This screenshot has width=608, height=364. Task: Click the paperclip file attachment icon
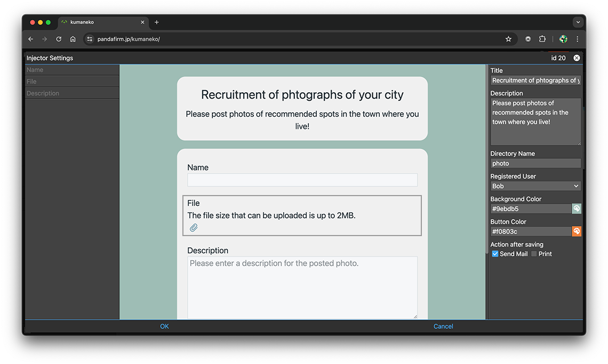(194, 228)
